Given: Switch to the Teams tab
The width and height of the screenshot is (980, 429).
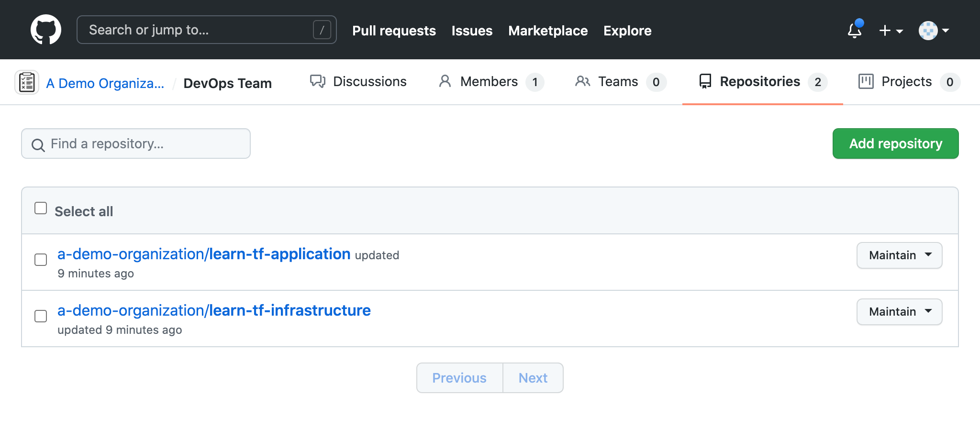Looking at the screenshot, I should (621, 82).
